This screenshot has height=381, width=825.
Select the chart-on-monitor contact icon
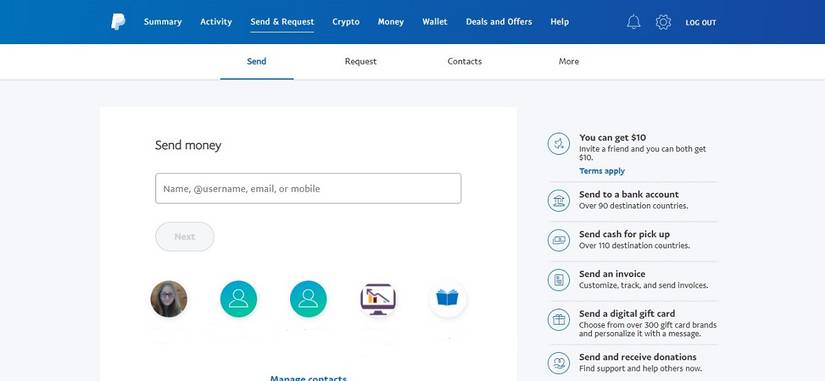(x=378, y=299)
